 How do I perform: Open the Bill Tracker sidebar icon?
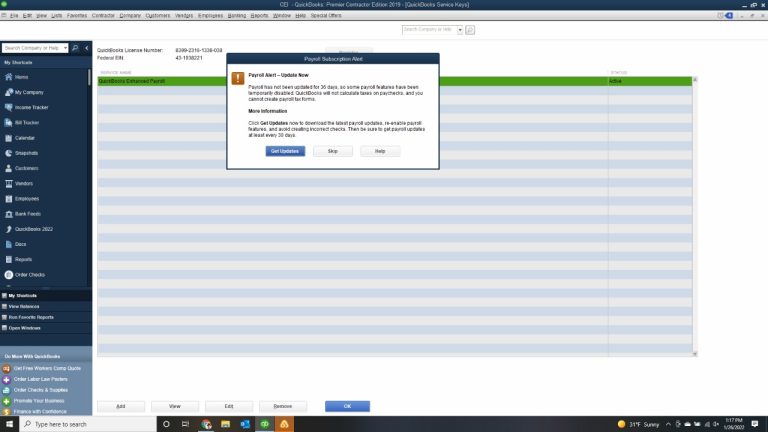click(8, 121)
